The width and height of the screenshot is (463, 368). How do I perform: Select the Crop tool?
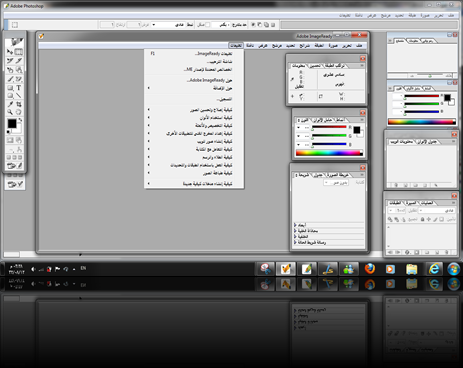pos(19,104)
